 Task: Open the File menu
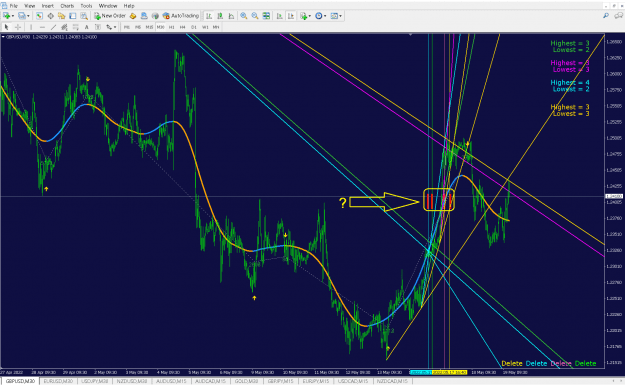coord(14,6)
